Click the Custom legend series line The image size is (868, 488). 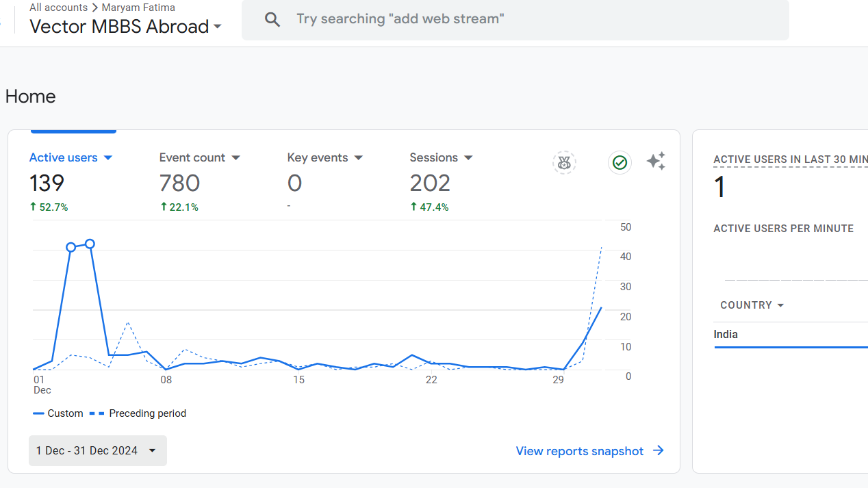pos(38,413)
